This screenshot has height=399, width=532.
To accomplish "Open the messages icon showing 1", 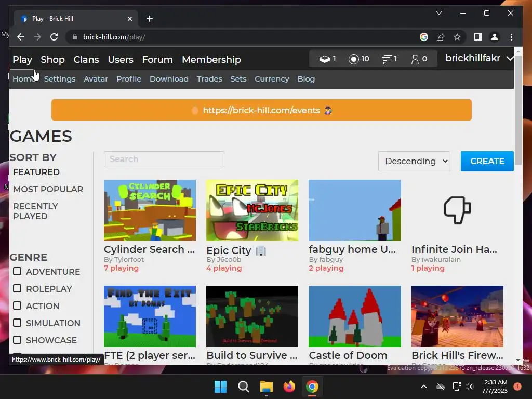I will [387, 59].
